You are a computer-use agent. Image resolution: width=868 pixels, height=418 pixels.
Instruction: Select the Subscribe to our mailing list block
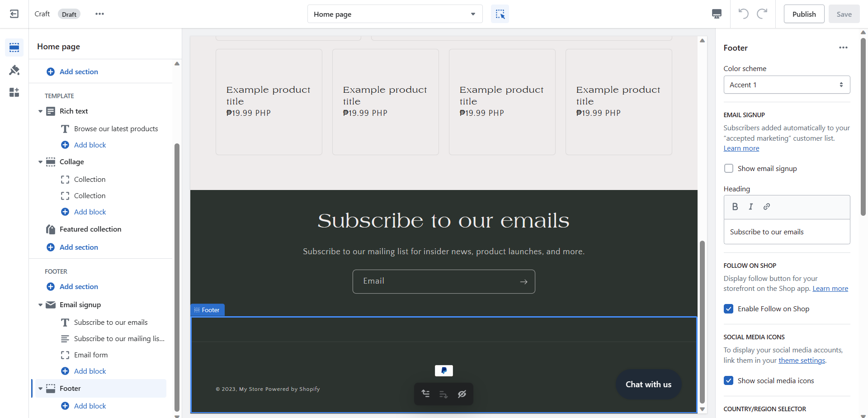[x=119, y=339]
